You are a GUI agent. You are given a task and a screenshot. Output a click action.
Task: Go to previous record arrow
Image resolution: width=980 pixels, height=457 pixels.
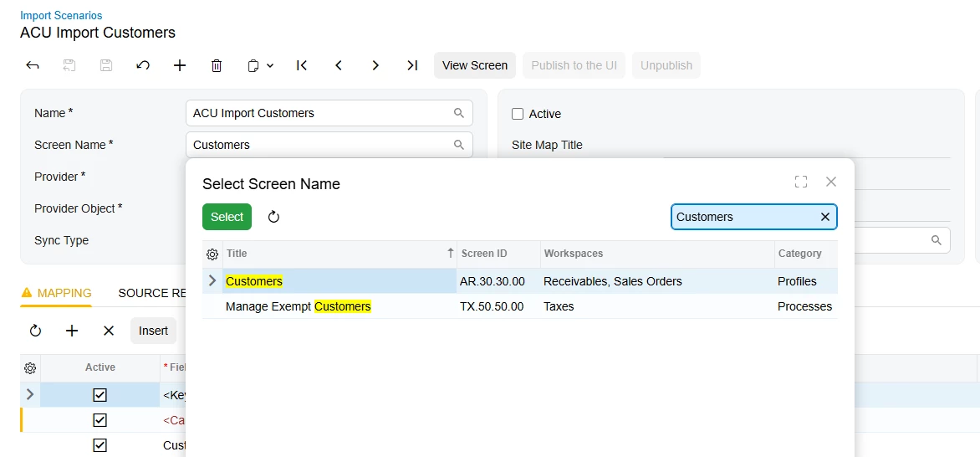point(339,65)
